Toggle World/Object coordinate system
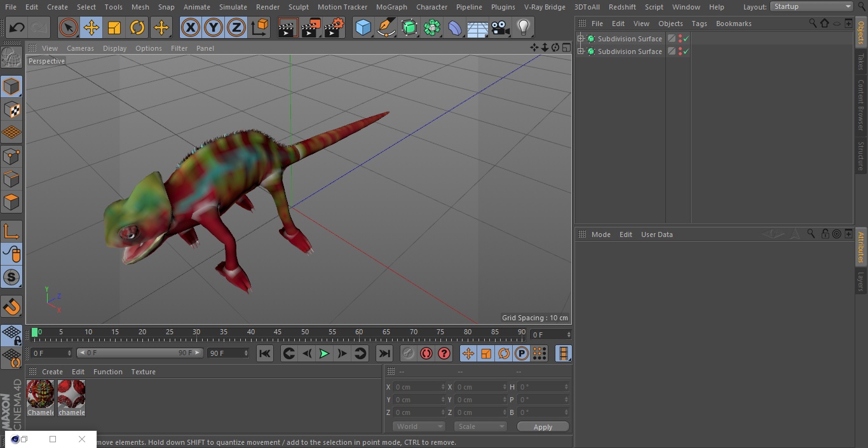Image resolution: width=868 pixels, height=448 pixels. click(259, 27)
